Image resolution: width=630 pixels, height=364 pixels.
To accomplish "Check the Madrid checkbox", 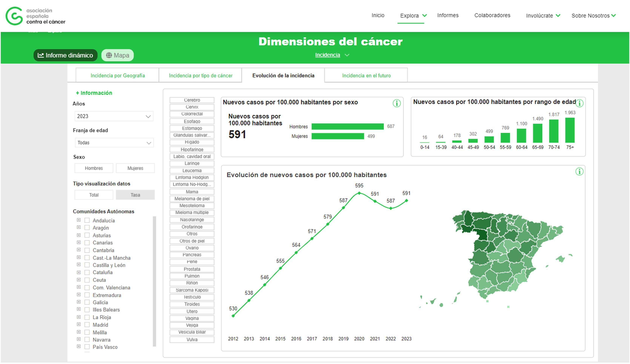I will click(87, 325).
